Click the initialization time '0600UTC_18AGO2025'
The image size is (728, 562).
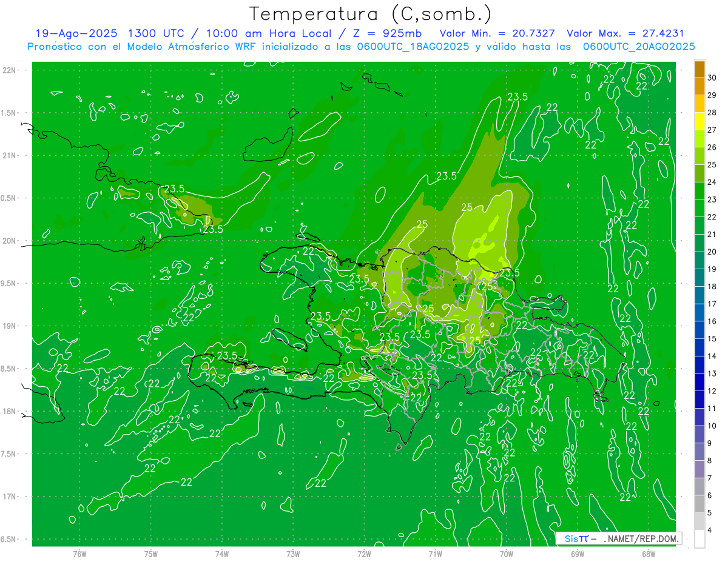413,47
